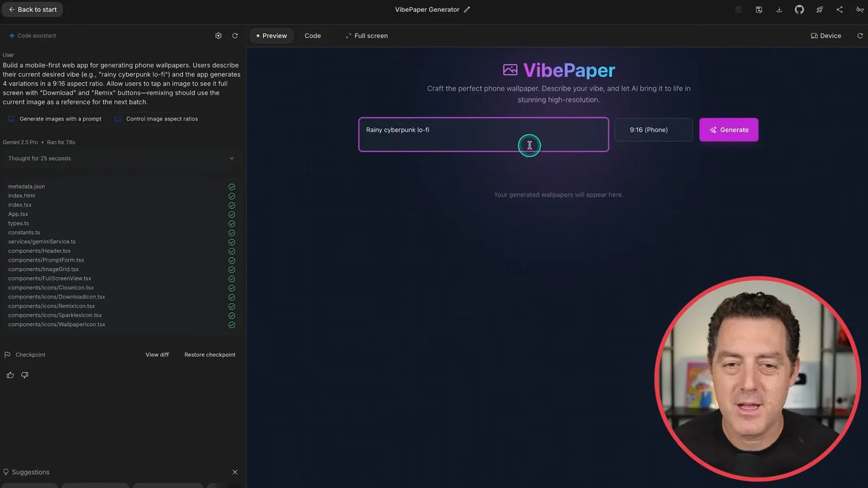Click the check mark next to constants.ts
This screenshot has width=868, height=488.
[232, 233]
